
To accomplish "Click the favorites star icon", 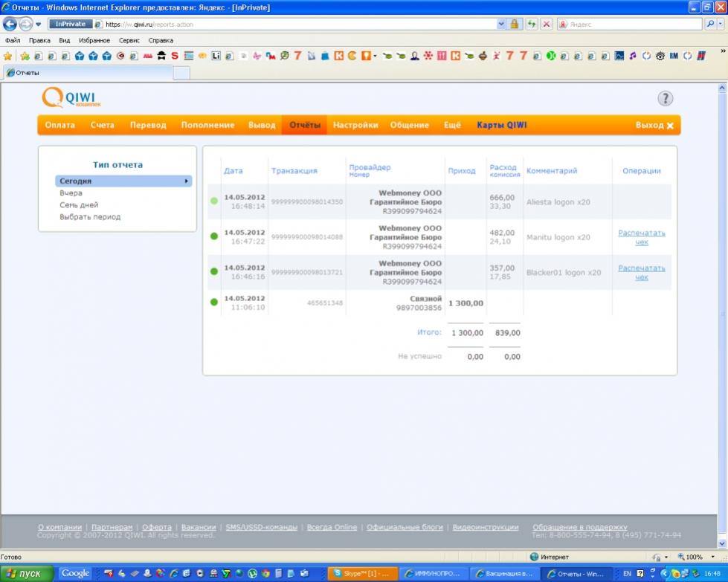I will point(8,56).
